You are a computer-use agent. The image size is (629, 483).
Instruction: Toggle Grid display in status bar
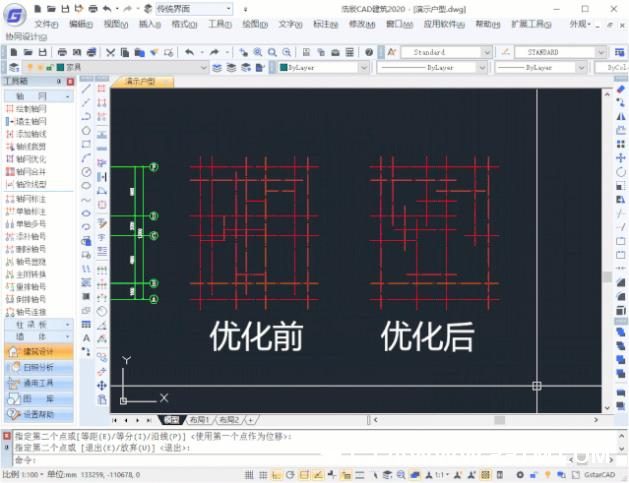click(263, 475)
